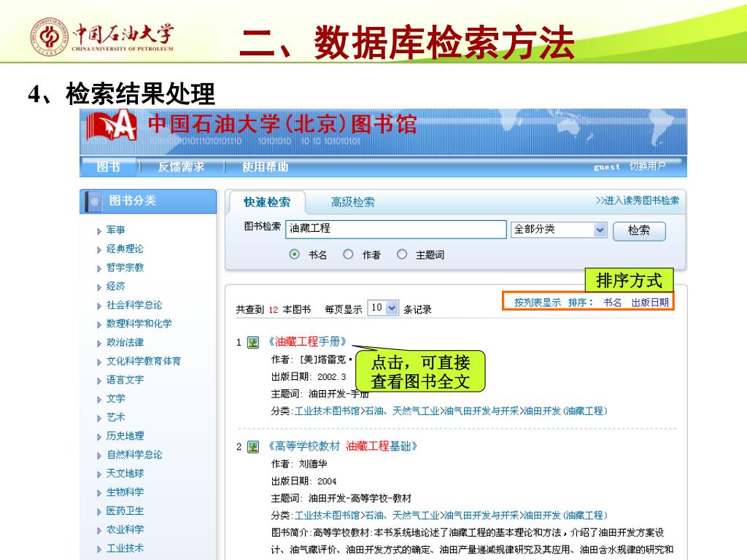Click the 图书分类 panel header icon

pos(94,201)
